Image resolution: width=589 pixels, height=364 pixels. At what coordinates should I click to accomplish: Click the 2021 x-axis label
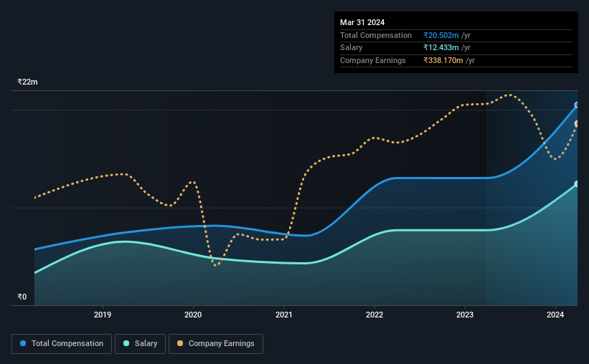[x=283, y=315]
